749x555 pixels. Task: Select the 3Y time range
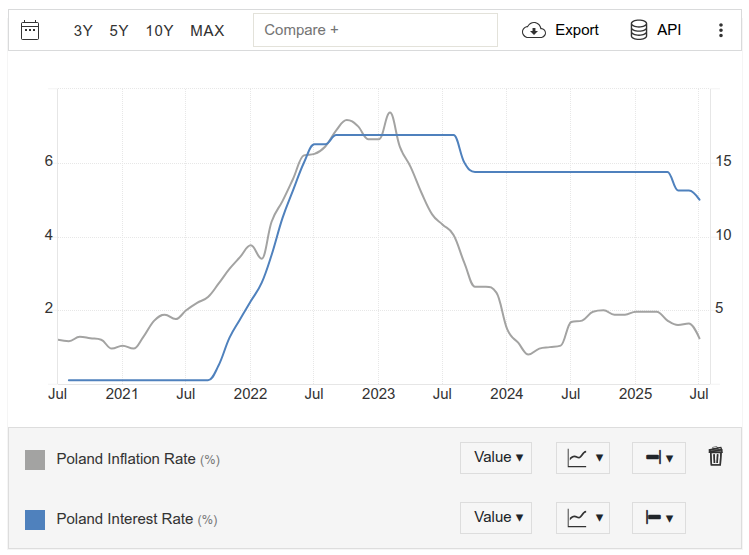coord(83,31)
